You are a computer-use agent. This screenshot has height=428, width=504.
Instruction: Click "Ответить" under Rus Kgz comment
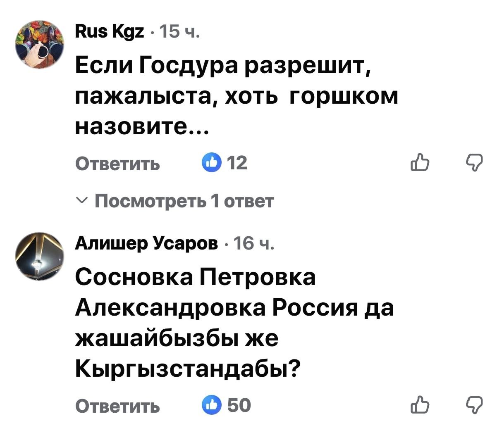118,164
